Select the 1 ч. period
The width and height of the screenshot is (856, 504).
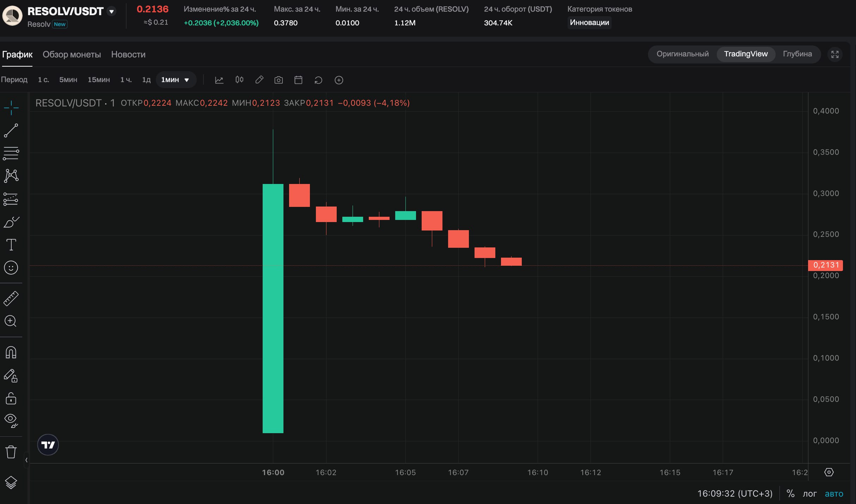click(126, 80)
